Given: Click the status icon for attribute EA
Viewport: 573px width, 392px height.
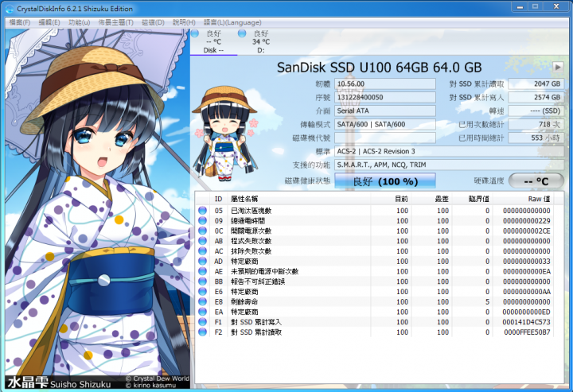Looking at the screenshot, I should 202,312.
